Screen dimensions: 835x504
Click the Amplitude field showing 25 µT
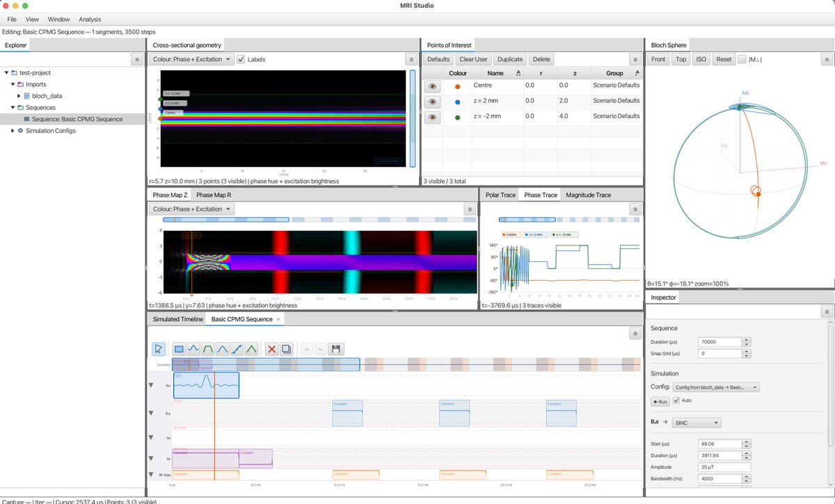click(724, 468)
